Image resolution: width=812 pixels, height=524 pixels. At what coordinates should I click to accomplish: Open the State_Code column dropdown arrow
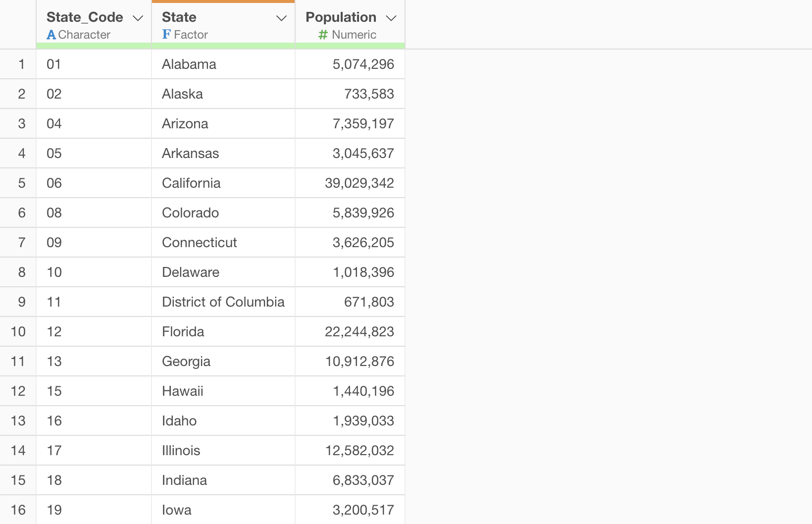[138, 18]
